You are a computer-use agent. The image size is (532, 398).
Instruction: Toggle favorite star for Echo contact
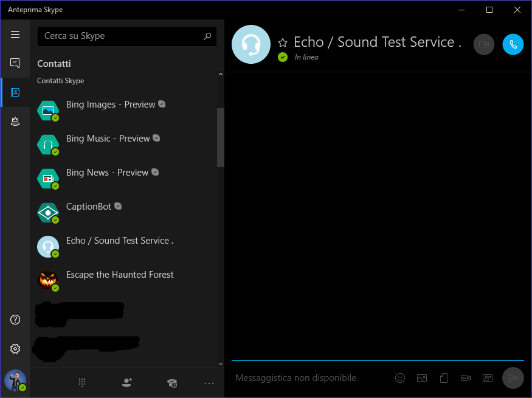click(283, 43)
